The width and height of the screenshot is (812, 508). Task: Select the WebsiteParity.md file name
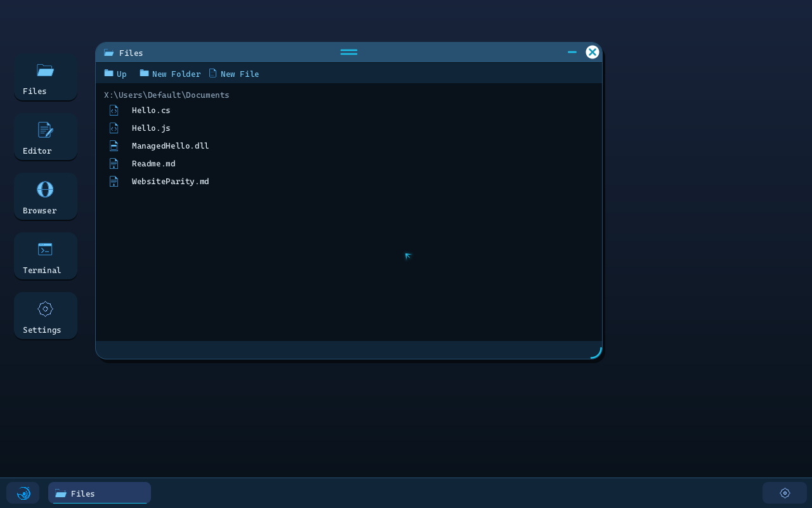tap(171, 182)
